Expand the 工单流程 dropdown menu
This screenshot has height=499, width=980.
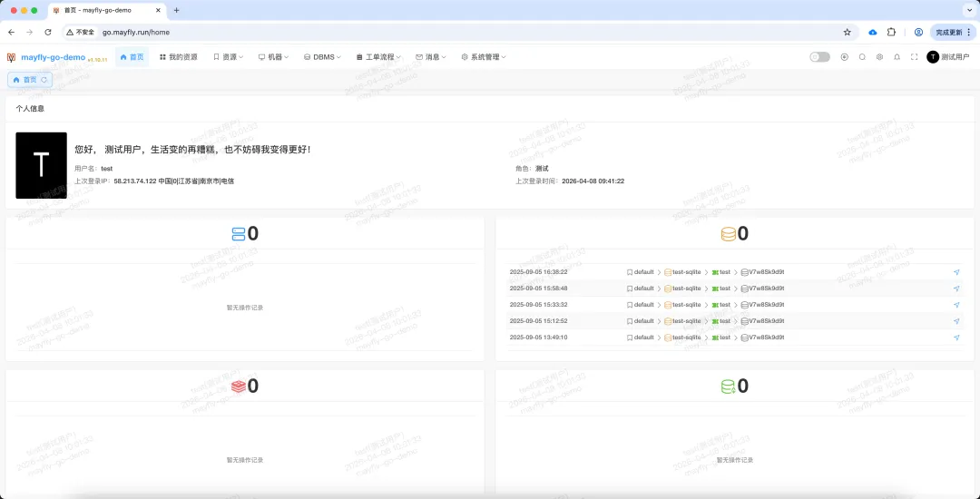[378, 57]
